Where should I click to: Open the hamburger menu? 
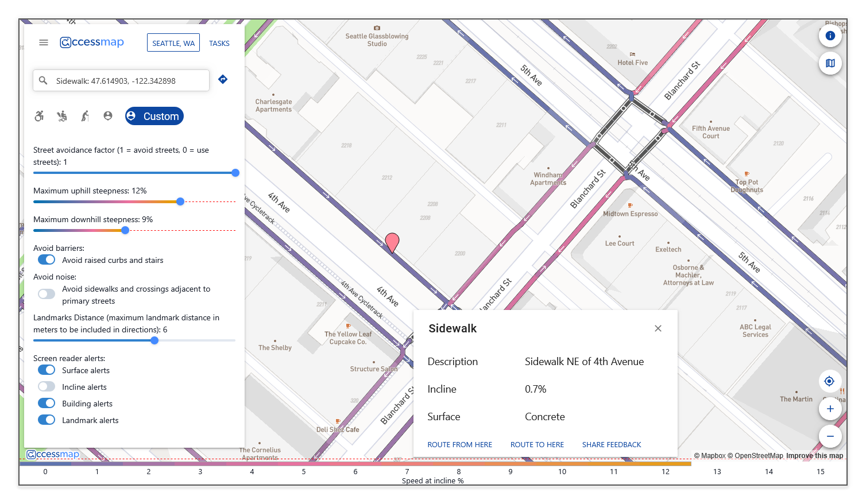click(44, 42)
